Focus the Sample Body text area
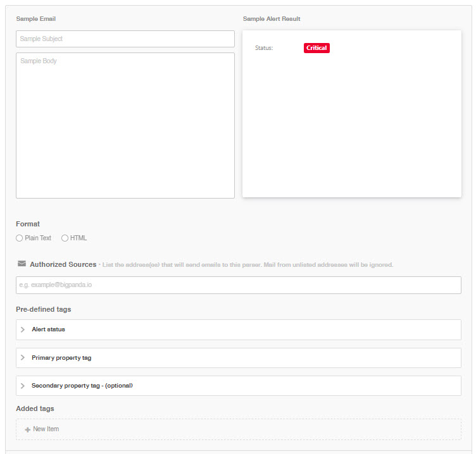The width and height of the screenshot is (476, 454). (125, 125)
